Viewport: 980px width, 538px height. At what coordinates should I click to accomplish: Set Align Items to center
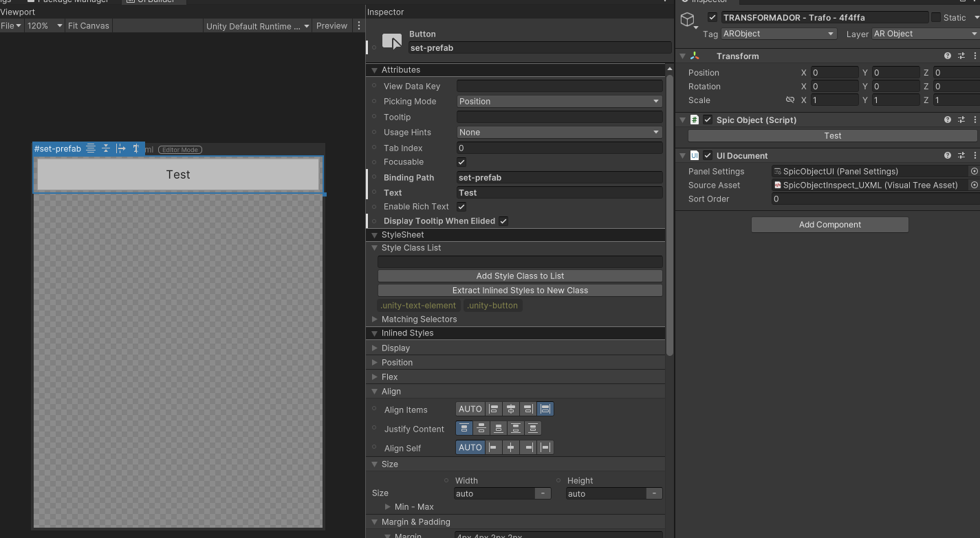point(511,409)
